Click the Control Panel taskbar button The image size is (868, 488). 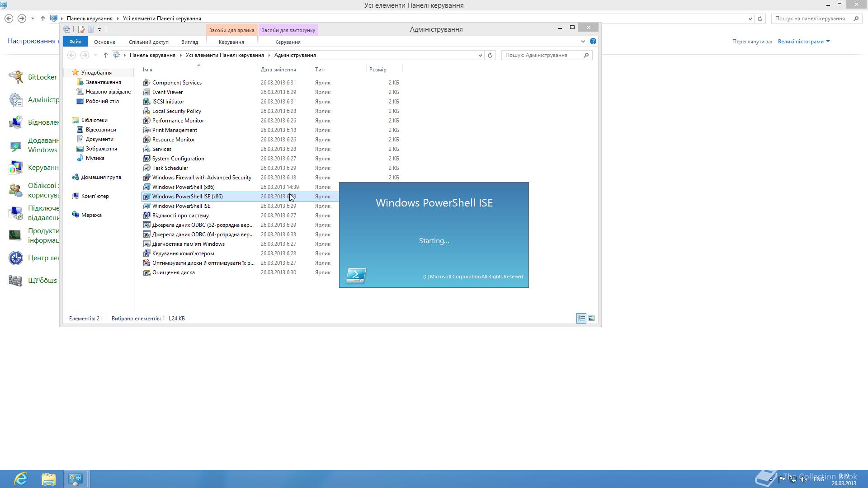click(x=75, y=479)
